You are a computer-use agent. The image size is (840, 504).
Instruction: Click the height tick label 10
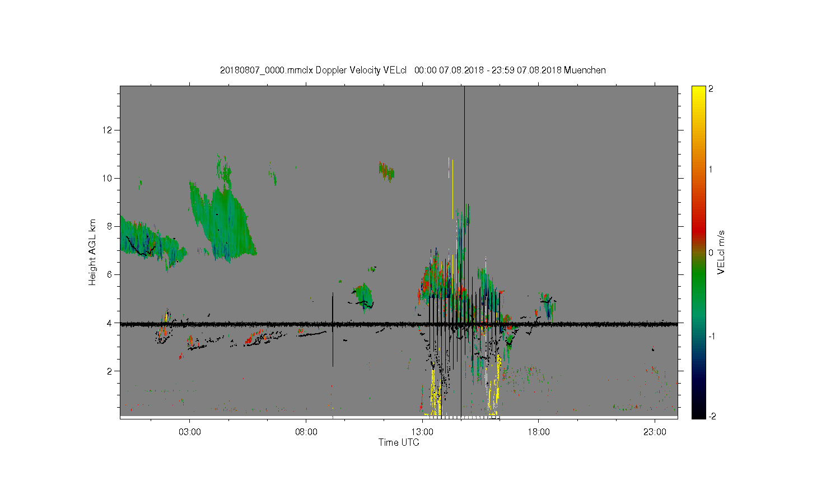tap(108, 178)
